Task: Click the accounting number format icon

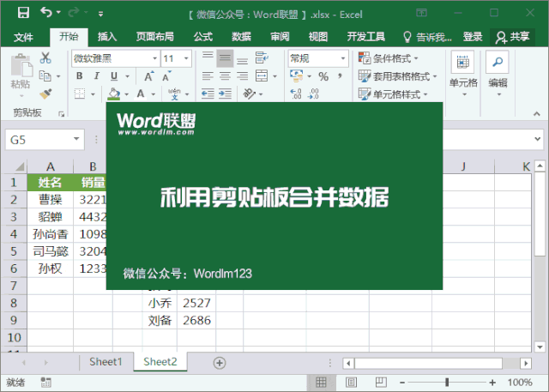Action: pos(296,76)
